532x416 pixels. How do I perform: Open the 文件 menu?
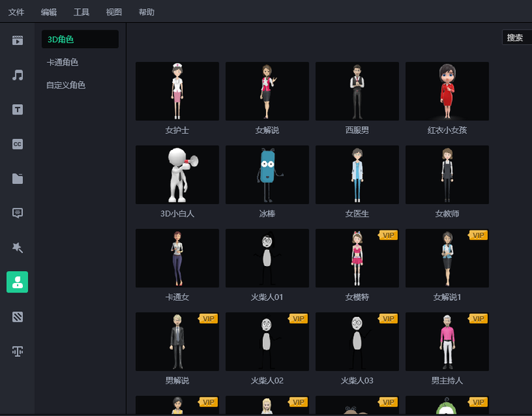(x=16, y=13)
